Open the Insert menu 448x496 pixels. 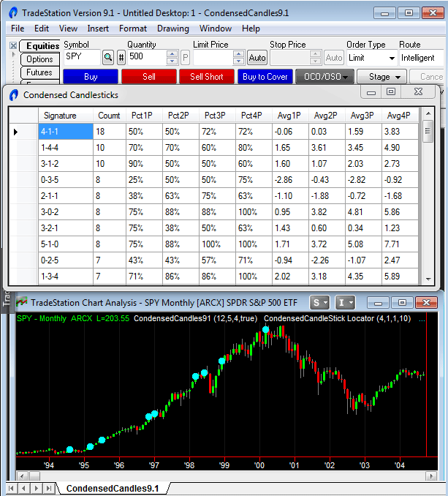(x=98, y=29)
